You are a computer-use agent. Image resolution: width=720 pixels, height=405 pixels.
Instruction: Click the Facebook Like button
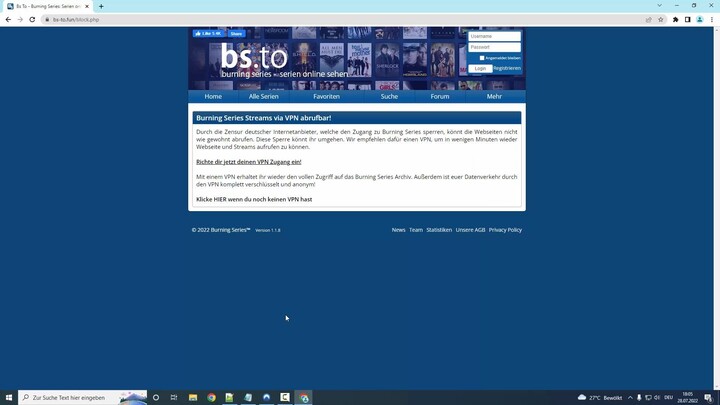[208, 34]
